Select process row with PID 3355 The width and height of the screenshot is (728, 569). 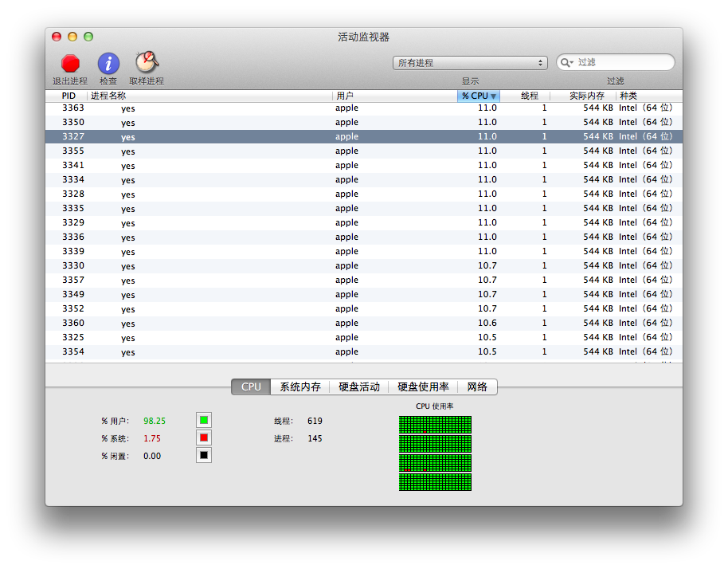click(363, 151)
